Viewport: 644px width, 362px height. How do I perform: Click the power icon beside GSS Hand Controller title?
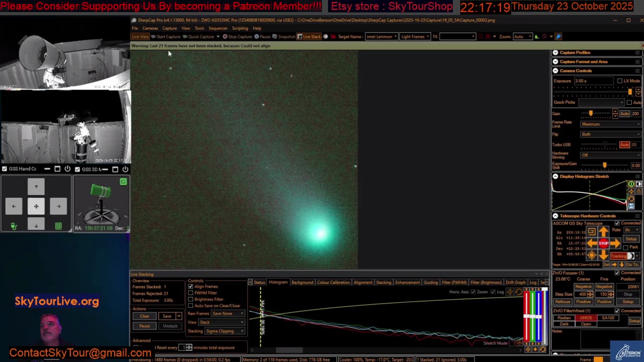67,169
